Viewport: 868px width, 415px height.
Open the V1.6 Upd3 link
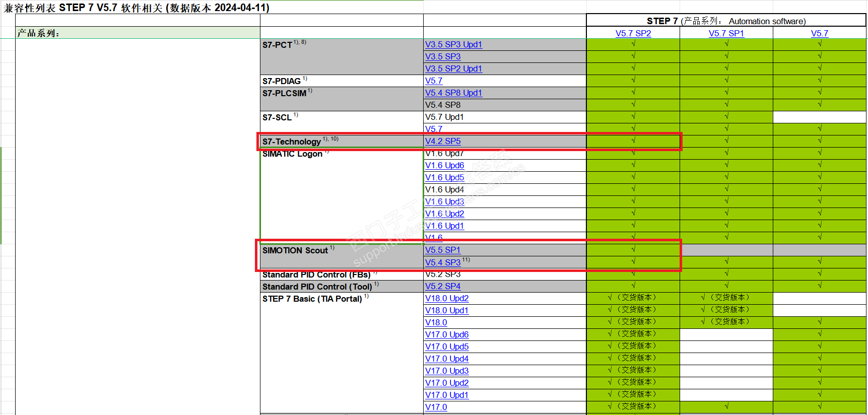coord(445,201)
